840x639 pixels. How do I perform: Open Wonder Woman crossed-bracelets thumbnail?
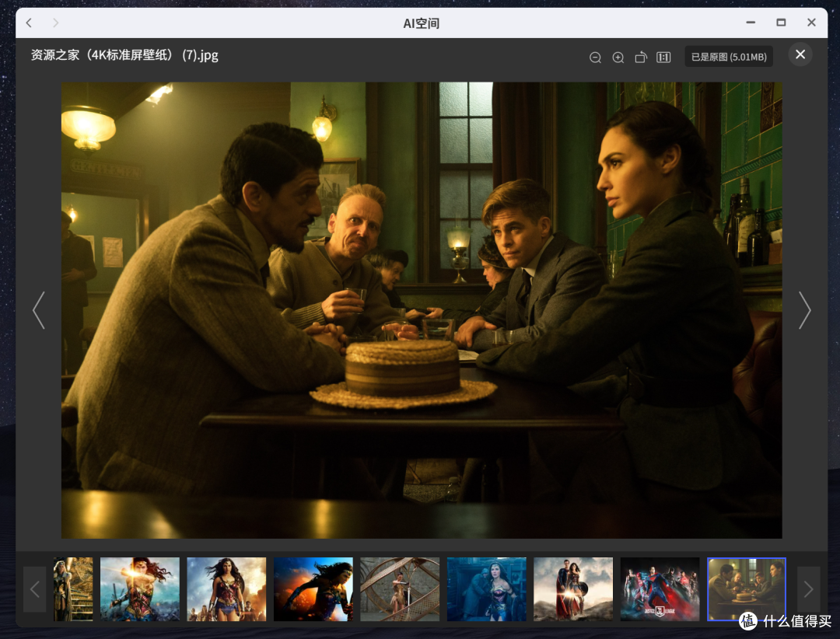click(140, 589)
